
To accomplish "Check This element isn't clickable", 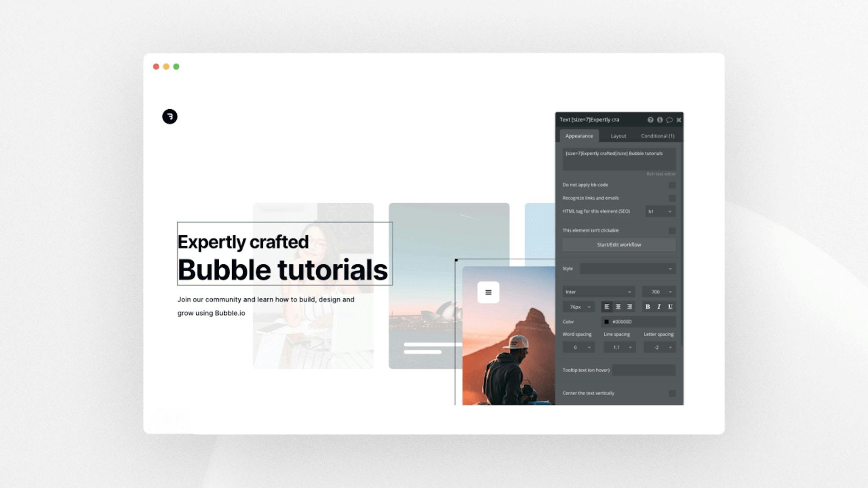I will [672, 231].
